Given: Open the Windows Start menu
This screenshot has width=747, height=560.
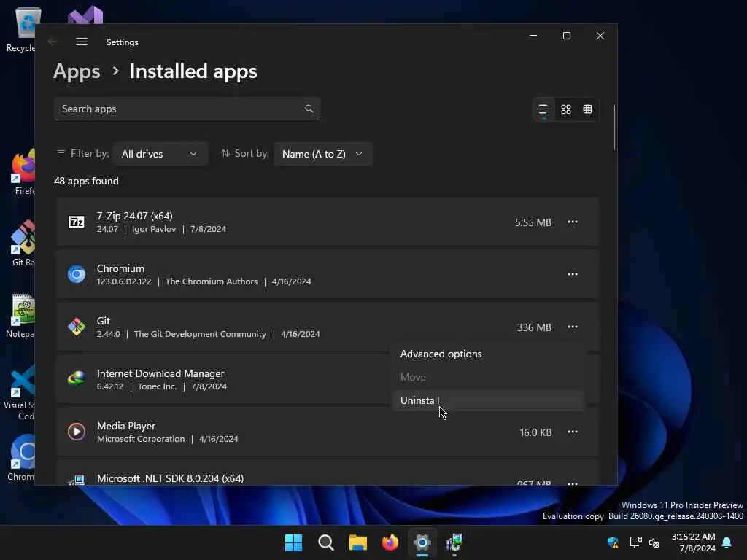Looking at the screenshot, I should 293,542.
